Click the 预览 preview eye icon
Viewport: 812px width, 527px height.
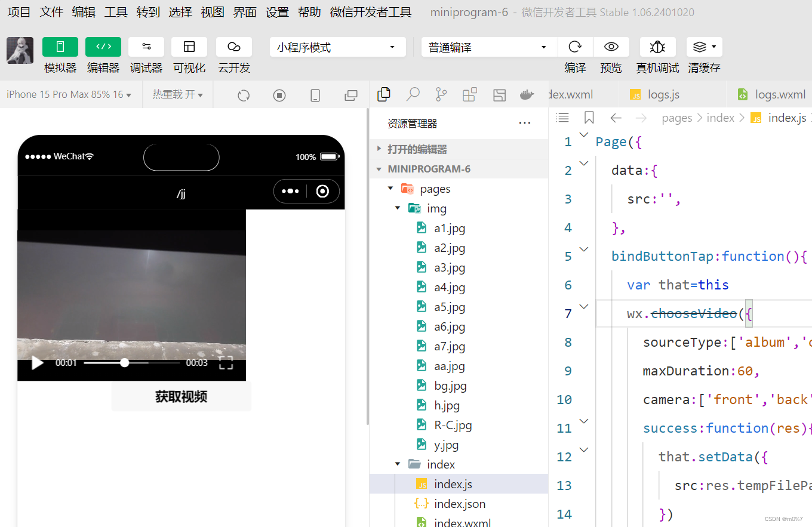point(611,47)
